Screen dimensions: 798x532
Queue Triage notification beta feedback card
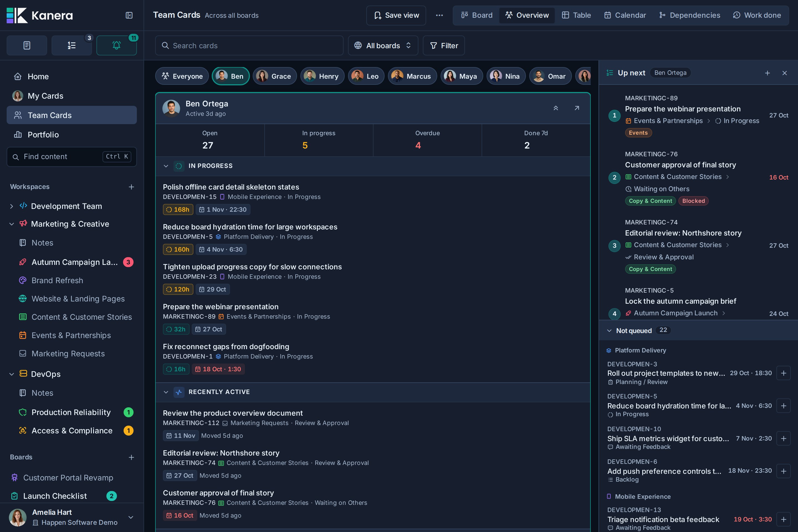click(x=783, y=520)
